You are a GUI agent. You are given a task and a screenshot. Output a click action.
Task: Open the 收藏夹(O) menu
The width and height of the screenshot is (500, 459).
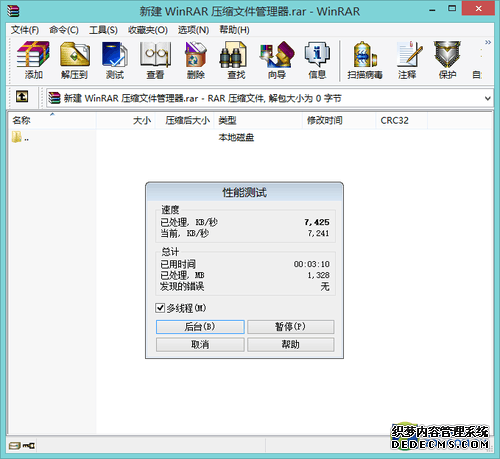148,30
